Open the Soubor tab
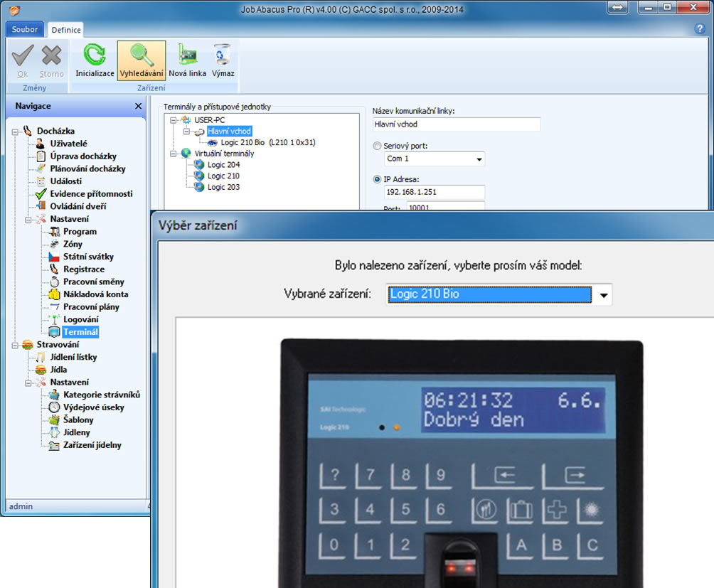Screen dimensions: 714x588 (x=25, y=29)
